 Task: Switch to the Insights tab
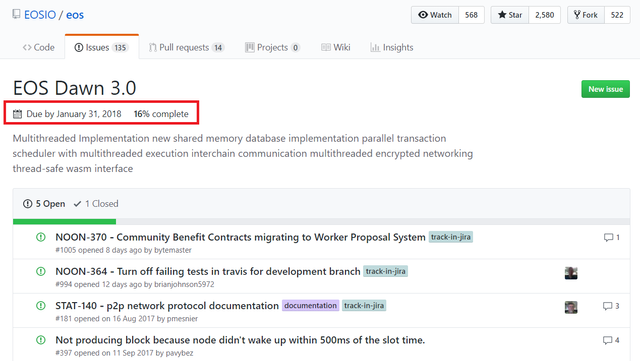pos(392,47)
